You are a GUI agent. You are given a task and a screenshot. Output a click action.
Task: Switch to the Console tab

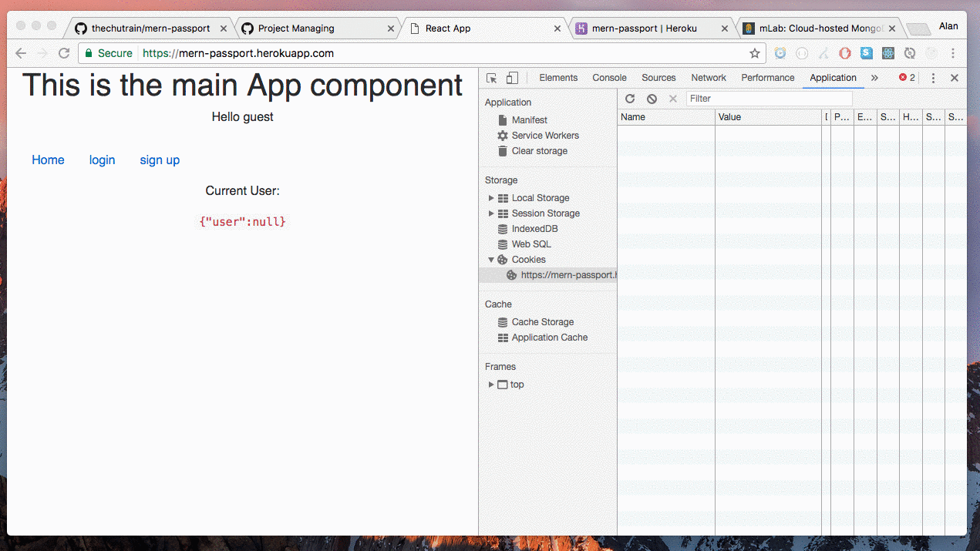[x=609, y=78]
